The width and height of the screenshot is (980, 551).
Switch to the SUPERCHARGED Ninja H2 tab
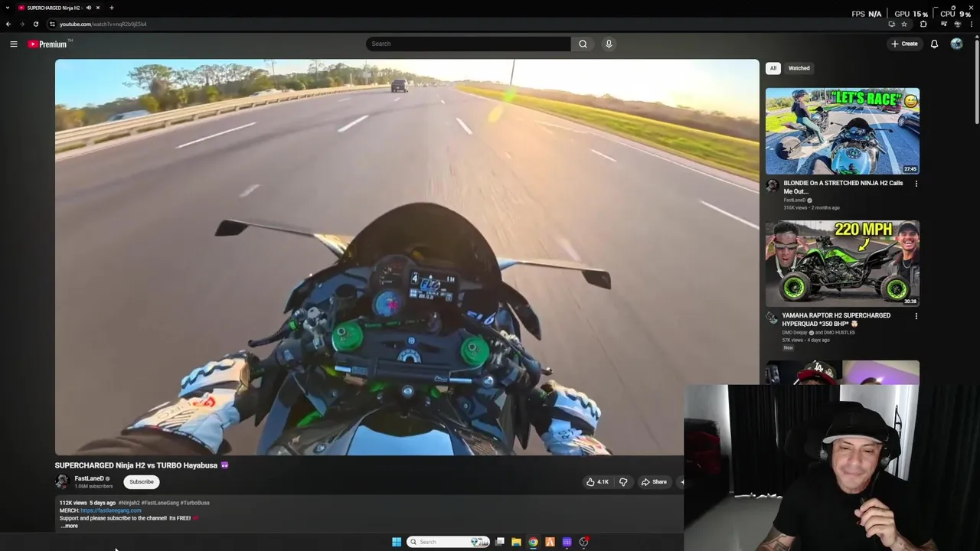[x=54, y=8]
